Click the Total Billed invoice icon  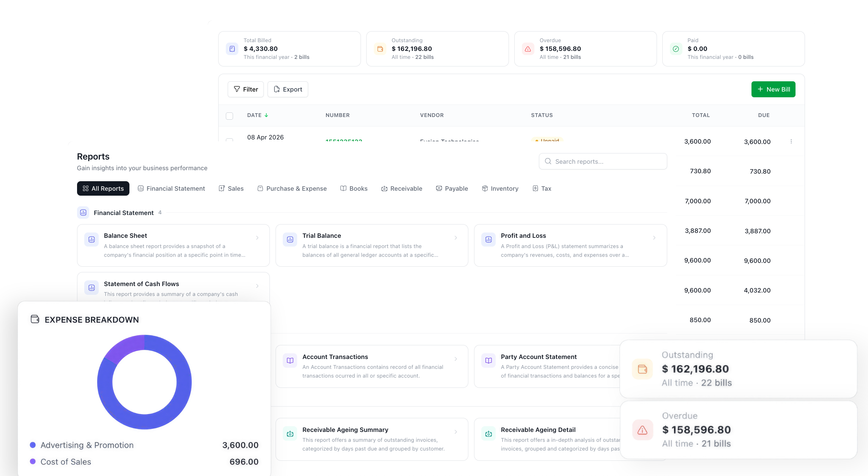click(232, 49)
